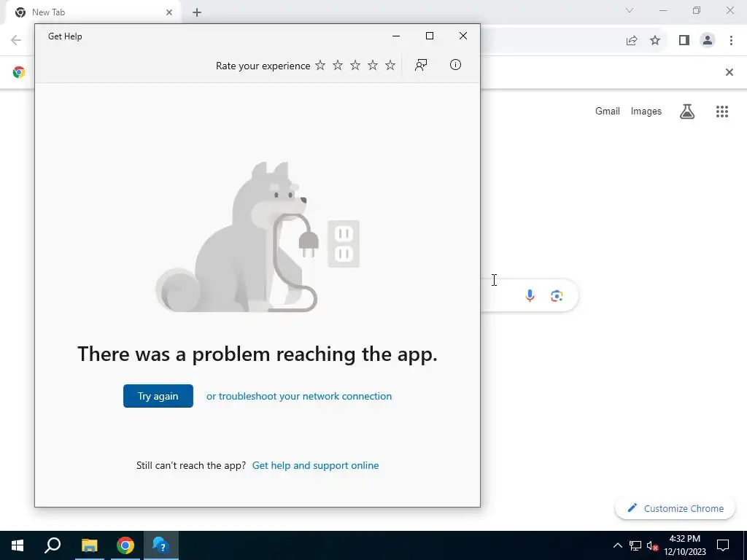Viewport: 747px width, 560px height.
Task: Close the New Tab tab in Chrome
Action: pos(169,12)
